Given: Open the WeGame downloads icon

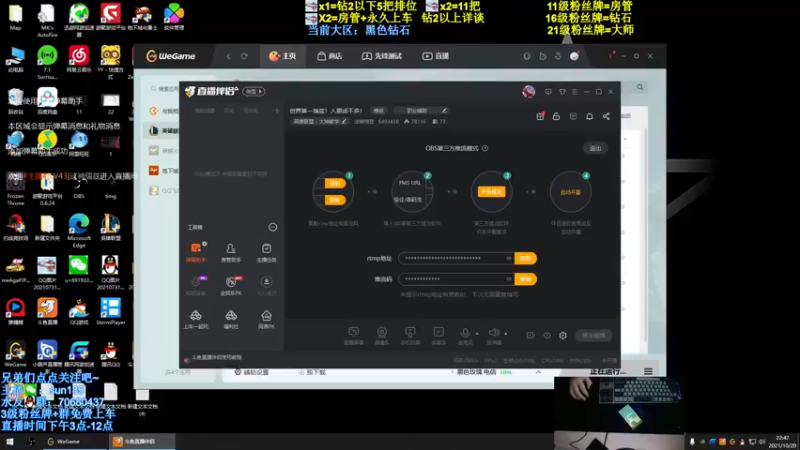Looking at the screenshot, I should [x=558, y=56].
